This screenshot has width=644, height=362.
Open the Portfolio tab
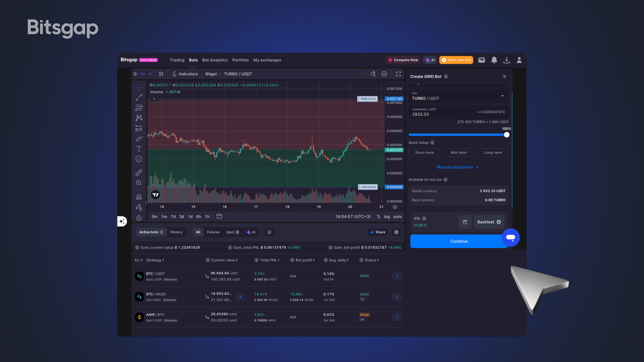click(x=240, y=60)
